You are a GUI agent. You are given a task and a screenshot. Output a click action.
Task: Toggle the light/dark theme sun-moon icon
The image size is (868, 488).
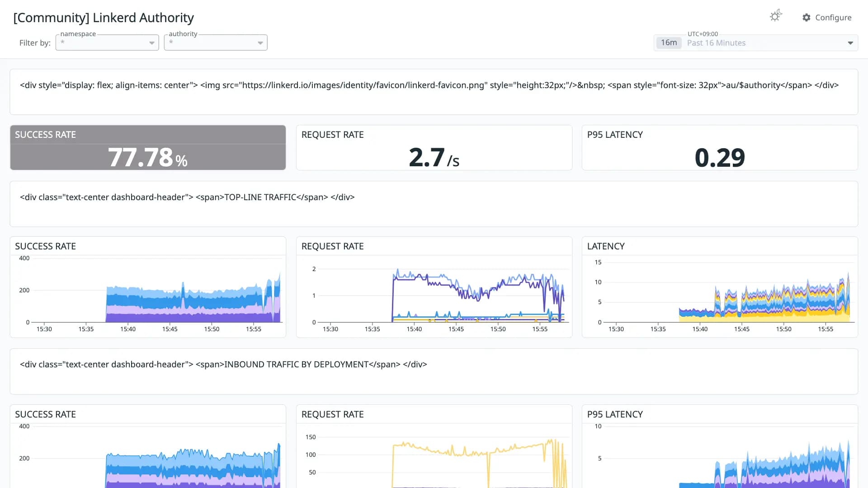click(776, 16)
